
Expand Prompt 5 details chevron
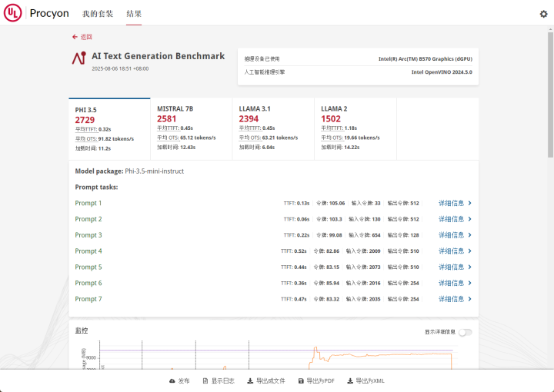pos(469,267)
